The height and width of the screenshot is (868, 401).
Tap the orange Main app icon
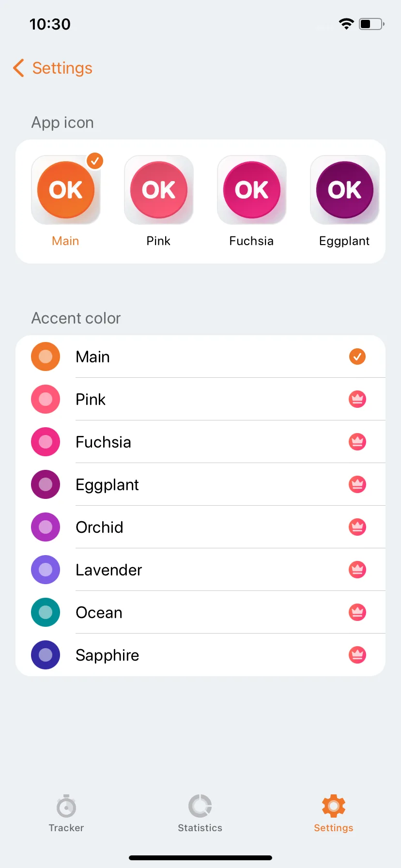tap(66, 190)
